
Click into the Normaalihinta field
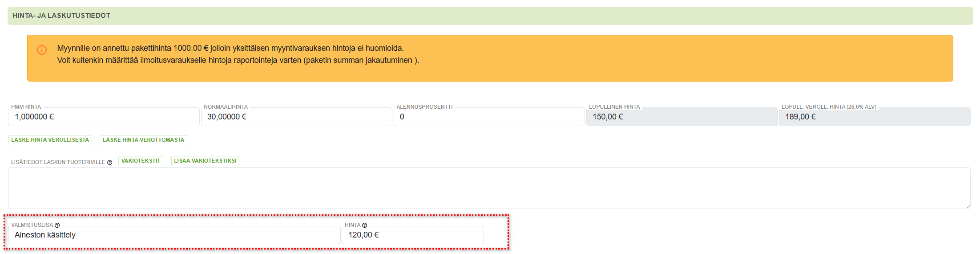pos(296,117)
